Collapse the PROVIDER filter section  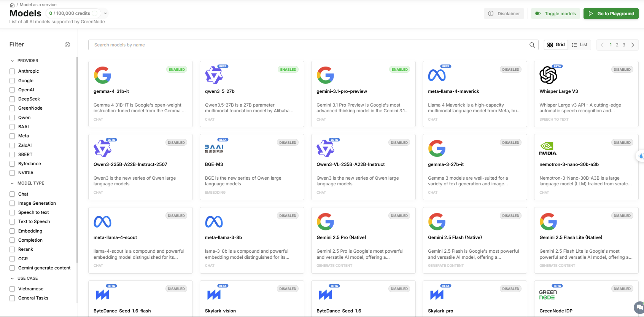12,61
